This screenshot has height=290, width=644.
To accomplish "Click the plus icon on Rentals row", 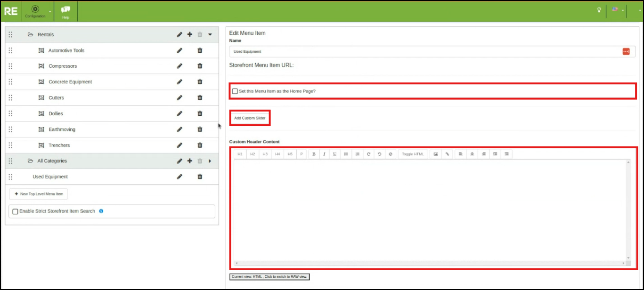I will click(x=190, y=34).
